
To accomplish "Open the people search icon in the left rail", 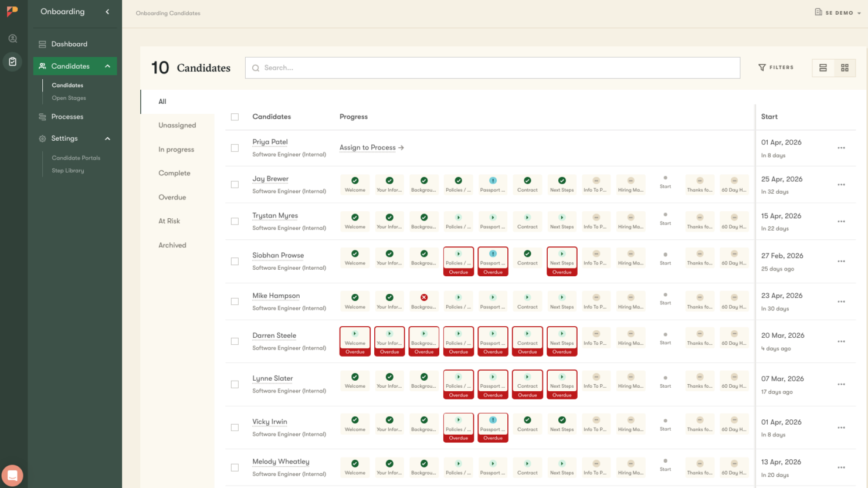I will 12,38.
